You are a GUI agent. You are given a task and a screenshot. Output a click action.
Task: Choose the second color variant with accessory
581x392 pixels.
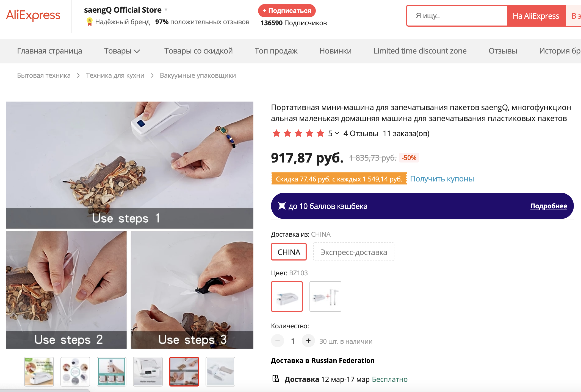[x=325, y=296]
